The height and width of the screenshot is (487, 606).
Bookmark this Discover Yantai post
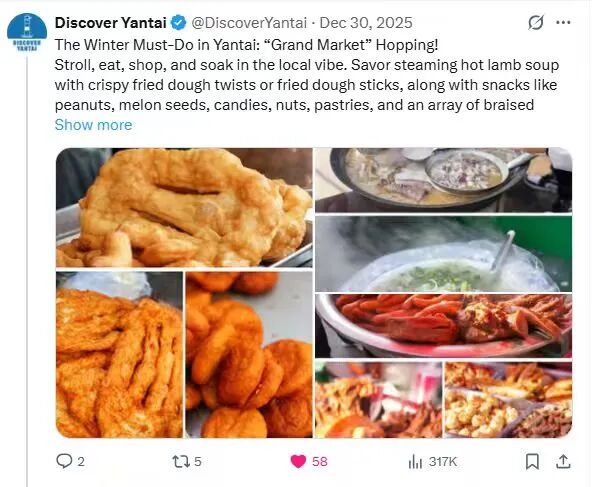[x=533, y=461]
